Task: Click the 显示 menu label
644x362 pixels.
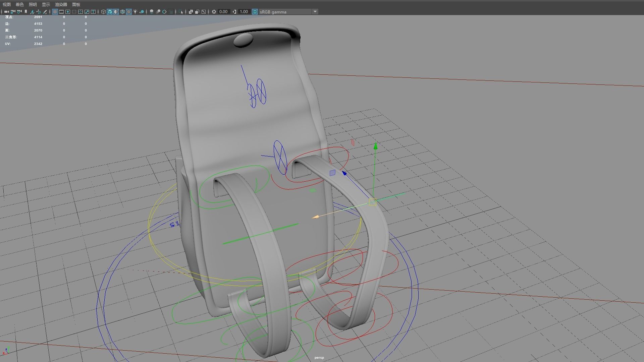Action: pos(46,4)
